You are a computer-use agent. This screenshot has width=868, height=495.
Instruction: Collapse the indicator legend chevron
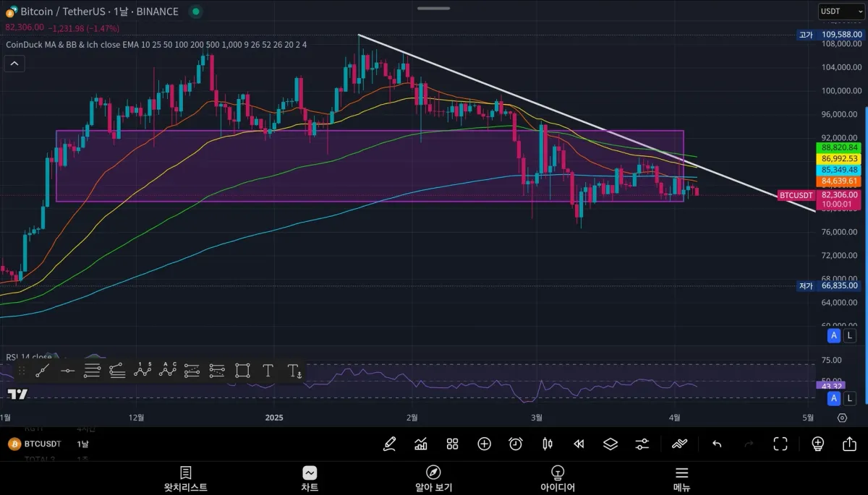pyautogui.click(x=14, y=64)
